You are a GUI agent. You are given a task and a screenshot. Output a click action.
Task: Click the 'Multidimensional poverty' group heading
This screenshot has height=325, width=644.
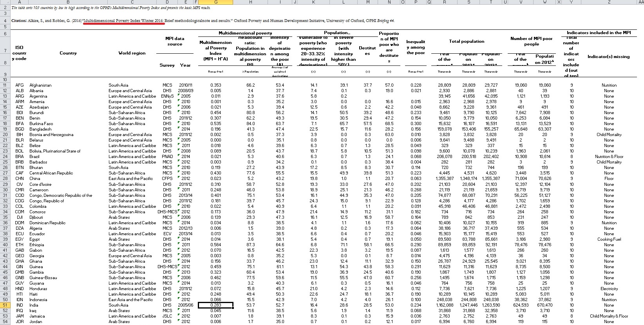coord(245,33)
